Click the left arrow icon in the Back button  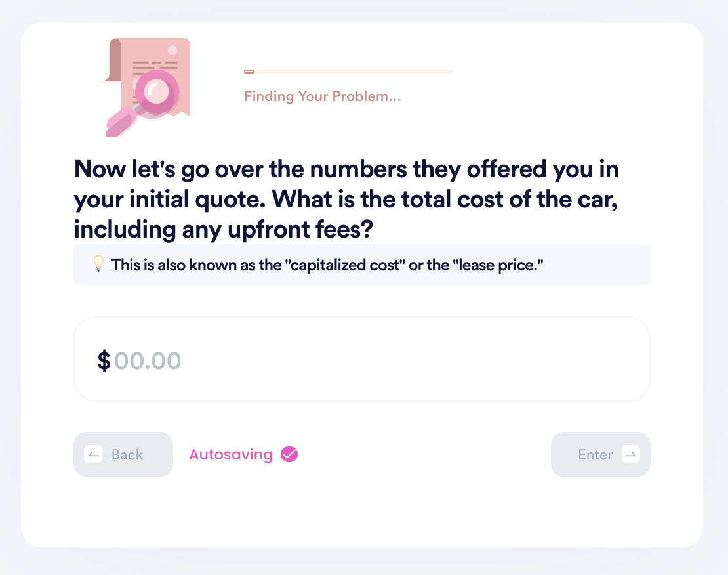[93, 455]
